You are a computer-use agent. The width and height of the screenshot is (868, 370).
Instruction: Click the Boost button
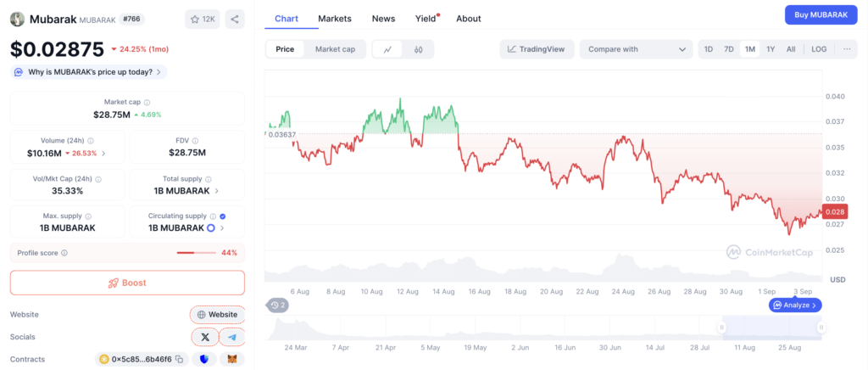click(x=127, y=283)
